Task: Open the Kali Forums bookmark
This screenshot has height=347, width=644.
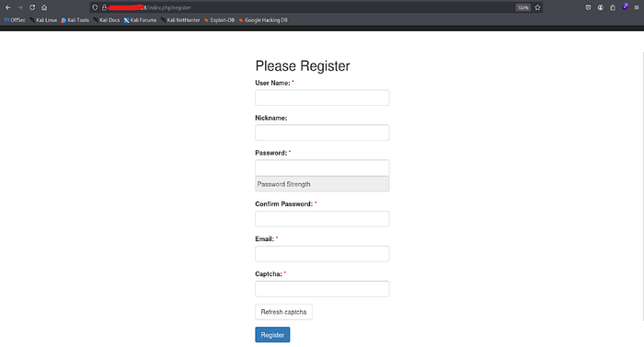Action: (x=140, y=19)
